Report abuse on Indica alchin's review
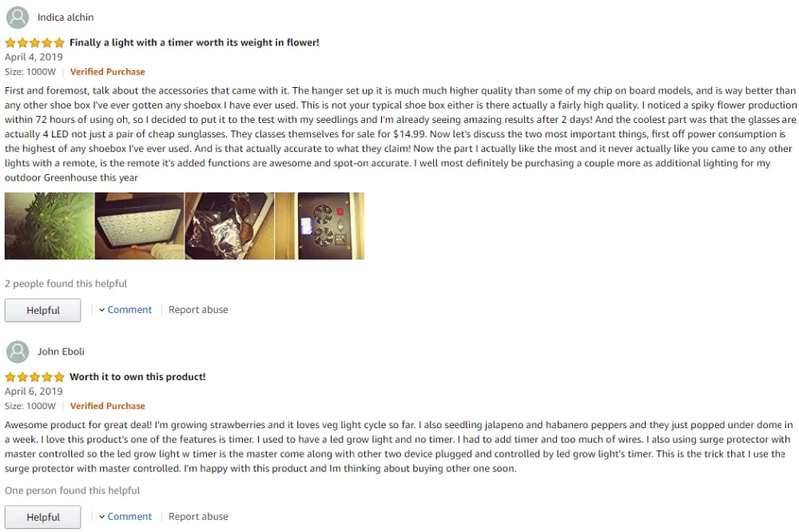 click(198, 310)
